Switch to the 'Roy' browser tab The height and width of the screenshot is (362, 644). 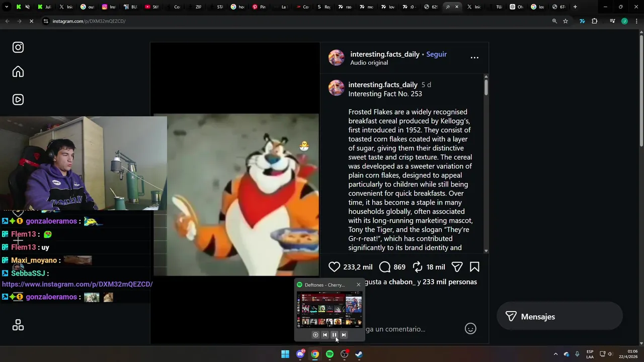pyautogui.click(x=324, y=7)
